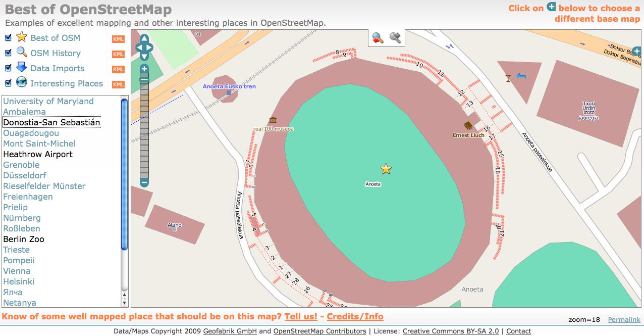Select Ambalema in the places list
This screenshot has width=644, height=336.
[x=24, y=112]
